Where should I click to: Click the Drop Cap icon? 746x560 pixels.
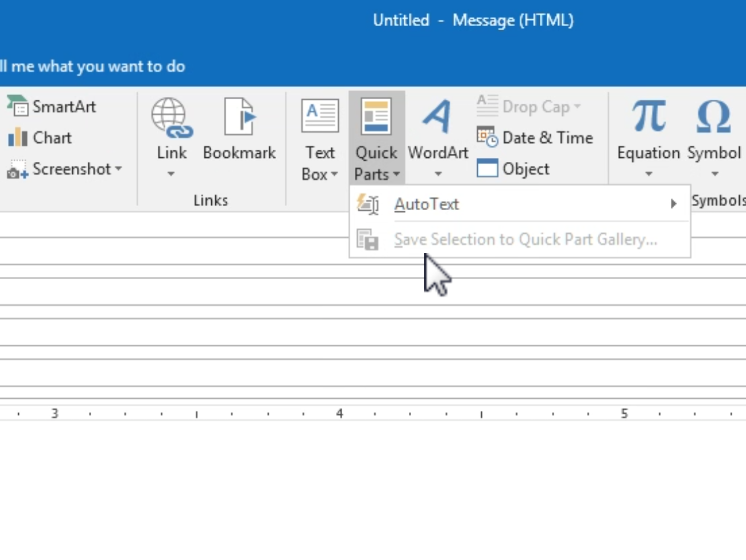tap(487, 106)
